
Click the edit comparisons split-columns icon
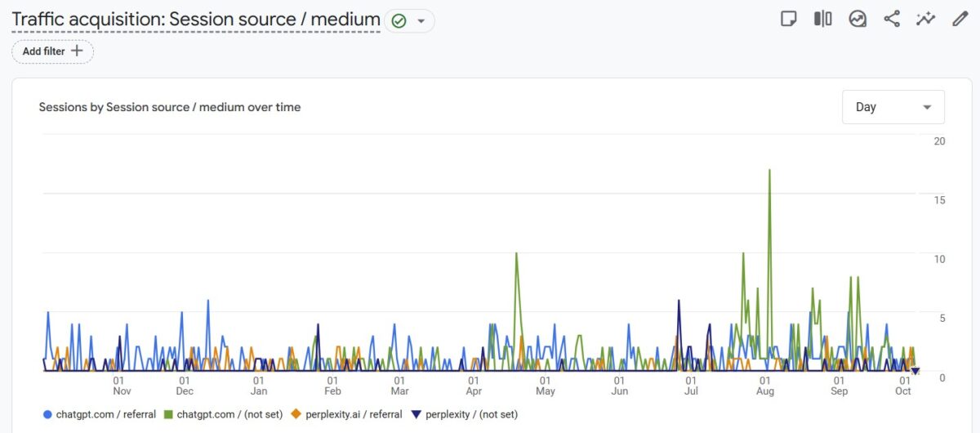pyautogui.click(x=822, y=19)
